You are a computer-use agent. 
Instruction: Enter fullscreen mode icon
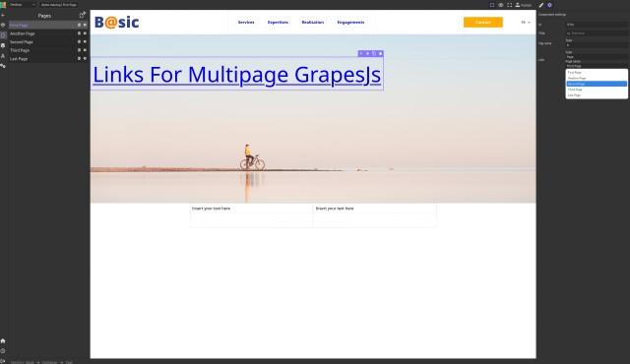click(x=510, y=5)
